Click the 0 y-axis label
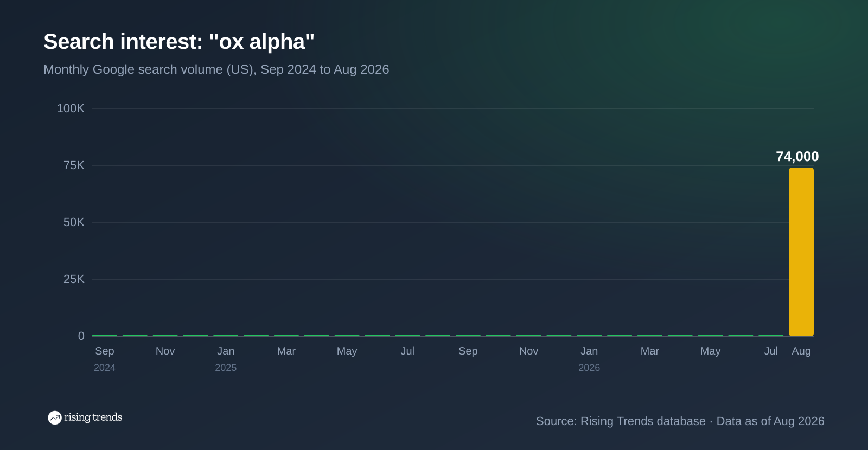This screenshot has height=450, width=868. tap(81, 336)
